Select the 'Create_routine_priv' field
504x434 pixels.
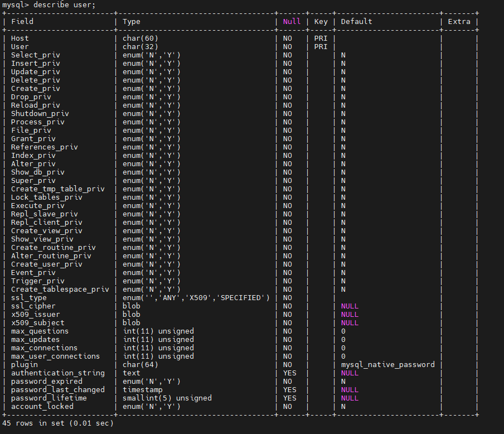(x=54, y=248)
